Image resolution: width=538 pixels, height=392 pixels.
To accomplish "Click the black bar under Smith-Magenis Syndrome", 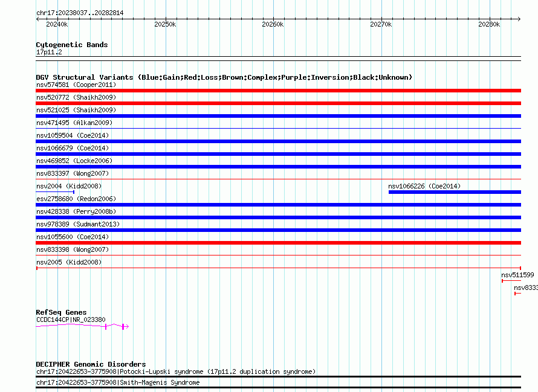I will tap(278, 388).
